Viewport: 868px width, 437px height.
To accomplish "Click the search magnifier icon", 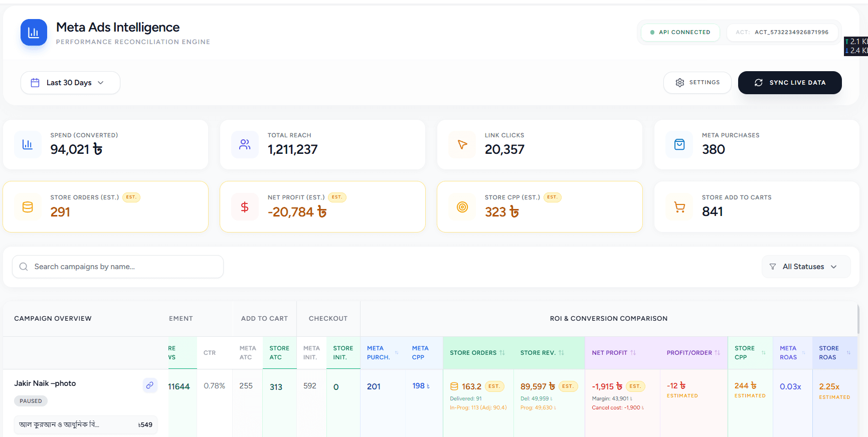I will coord(24,267).
